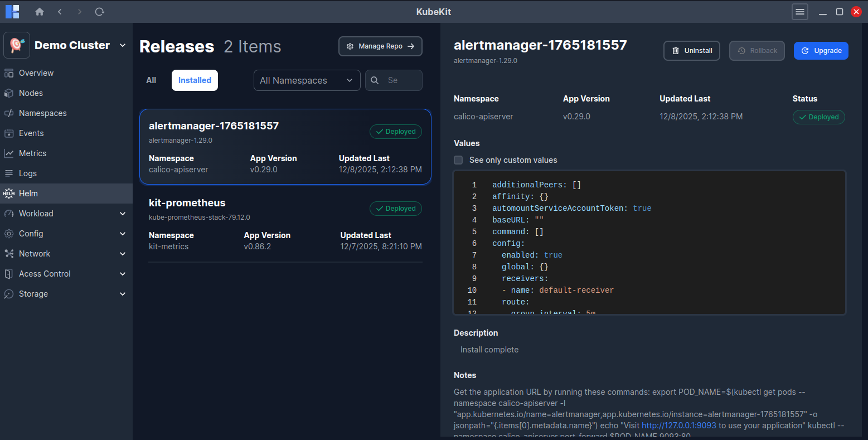Open the hamburger menu icon
This screenshot has height=440, width=868.
(800, 12)
